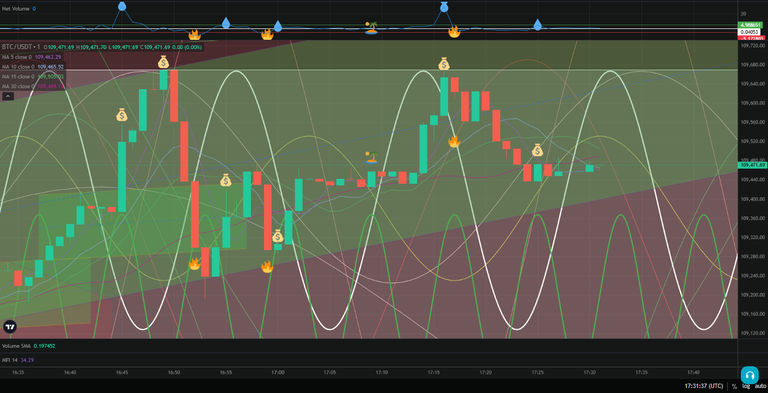Viewport: 768px width, 393px height.
Task: Select the money bag marker above the 16:49 candle
Action: [x=163, y=62]
